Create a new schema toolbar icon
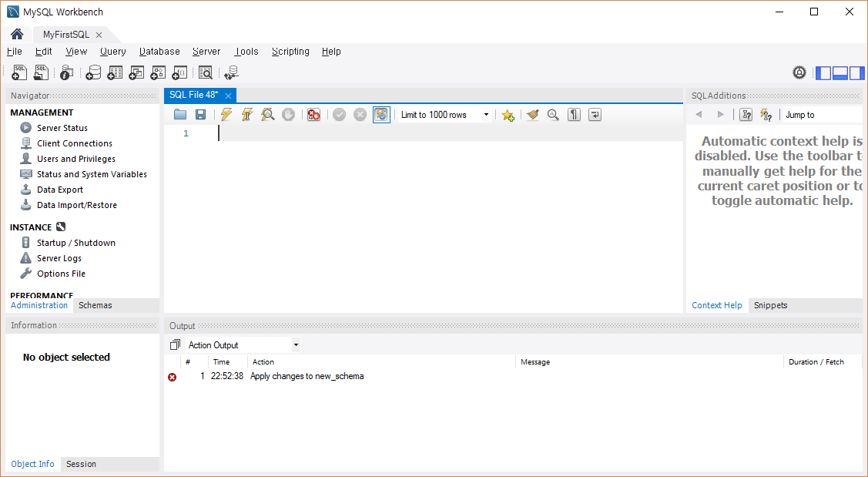The height and width of the screenshot is (477, 868). pos(93,72)
